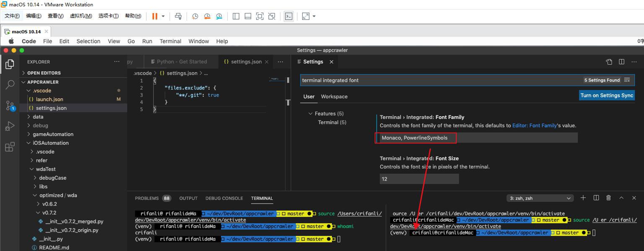
Task: Close the settings.json editor tab
Action: coord(266,62)
